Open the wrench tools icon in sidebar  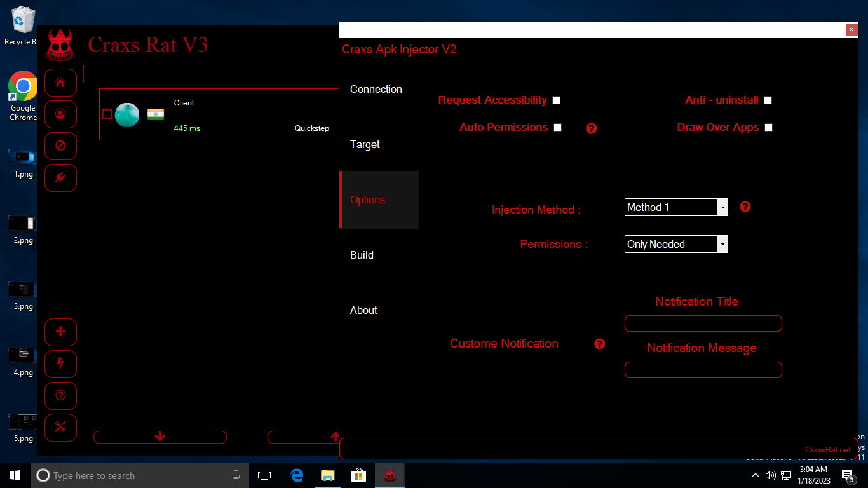[x=61, y=427]
